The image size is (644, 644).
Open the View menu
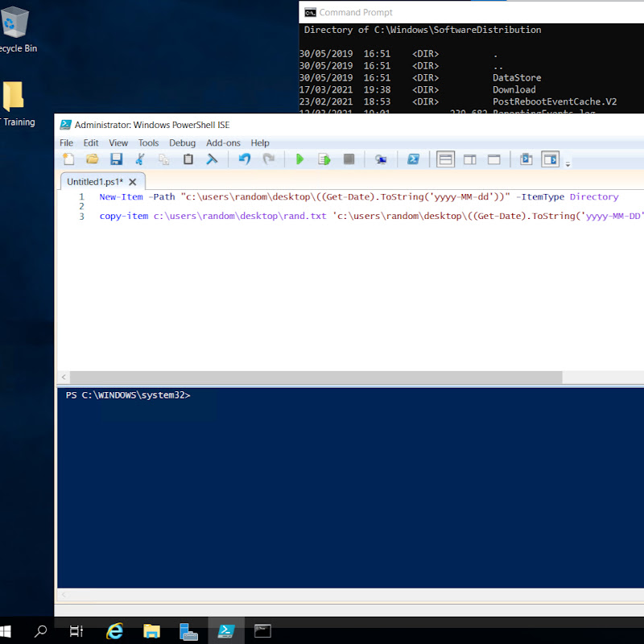[x=118, y=143]
